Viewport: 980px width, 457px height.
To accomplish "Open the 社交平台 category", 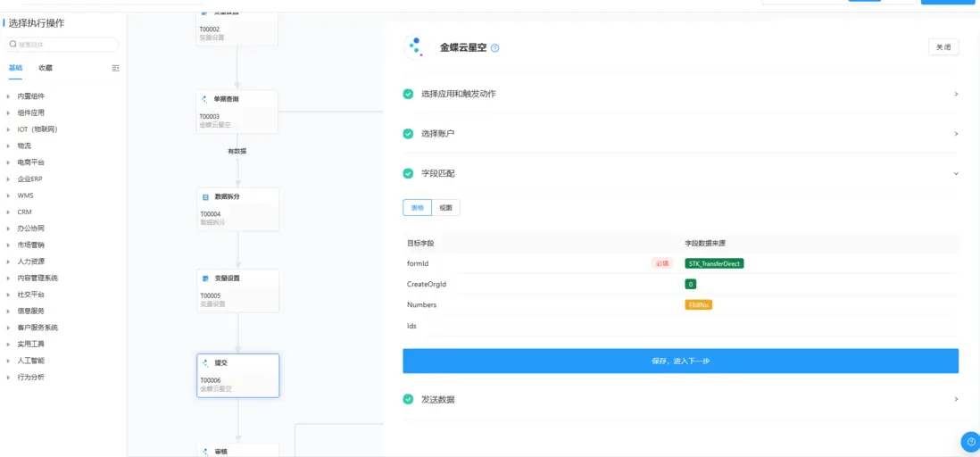I will coord(30,295).
